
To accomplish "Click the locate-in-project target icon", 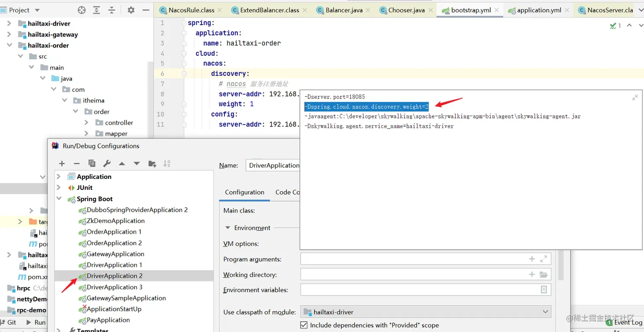I will [x=82, y=10].
